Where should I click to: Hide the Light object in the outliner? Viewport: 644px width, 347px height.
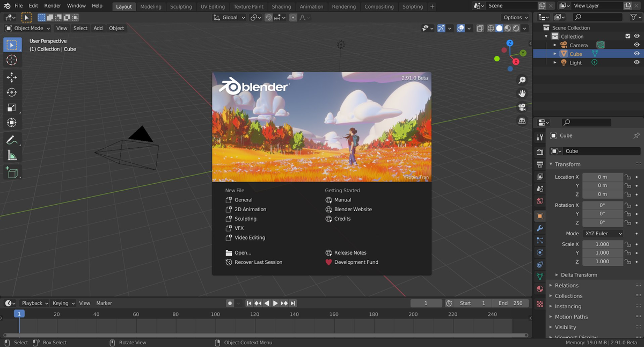[x=636, y=62]
